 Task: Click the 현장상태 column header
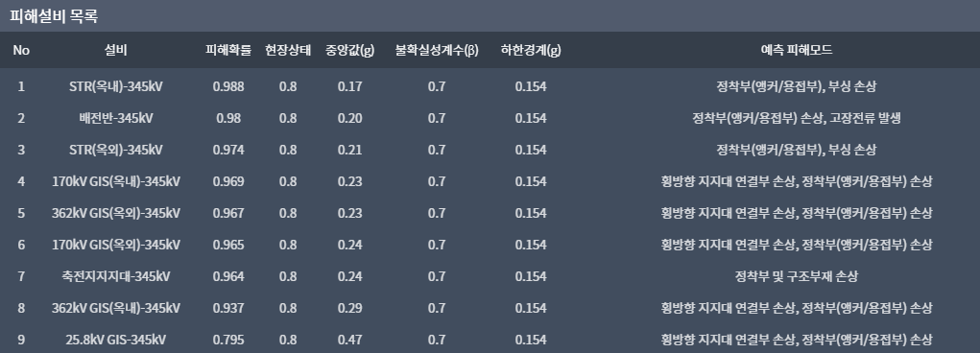288,50
